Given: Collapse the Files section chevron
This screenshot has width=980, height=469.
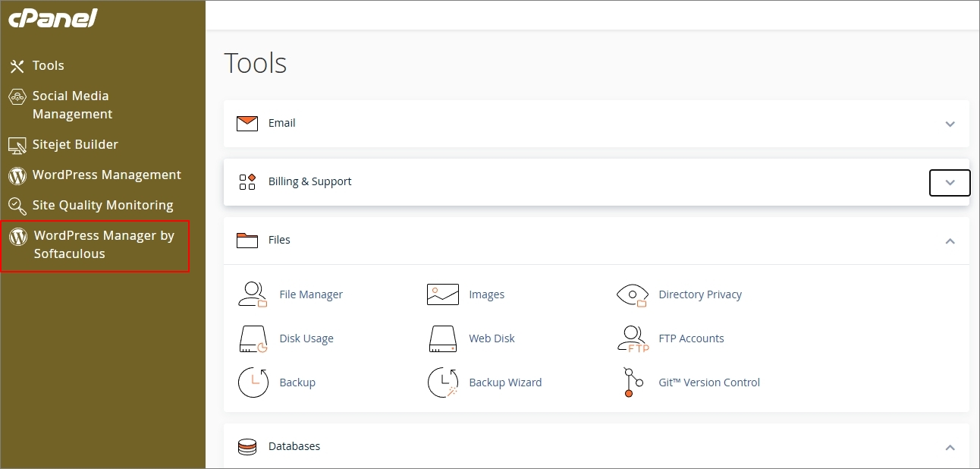Looking at the screenshot, I should pos(950,241).
